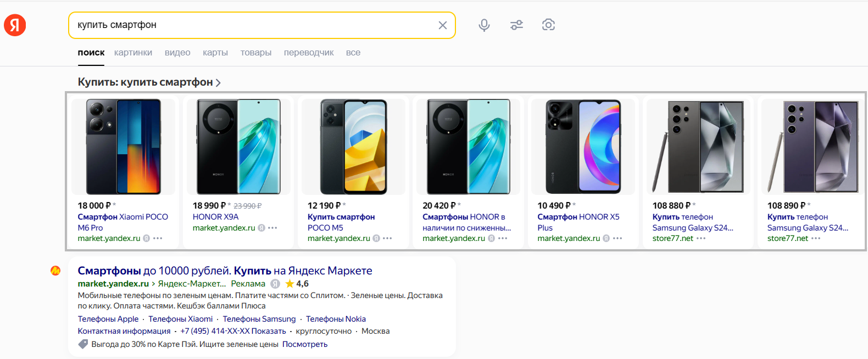Open the HONOR X9A phone image

tap(238, 147)
